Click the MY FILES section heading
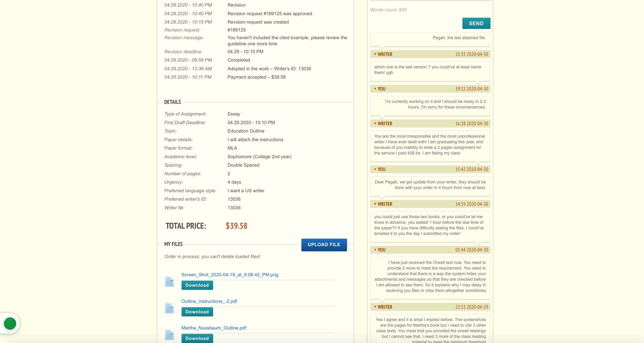The height and width of the screenshot is (343, 644). 173,244
